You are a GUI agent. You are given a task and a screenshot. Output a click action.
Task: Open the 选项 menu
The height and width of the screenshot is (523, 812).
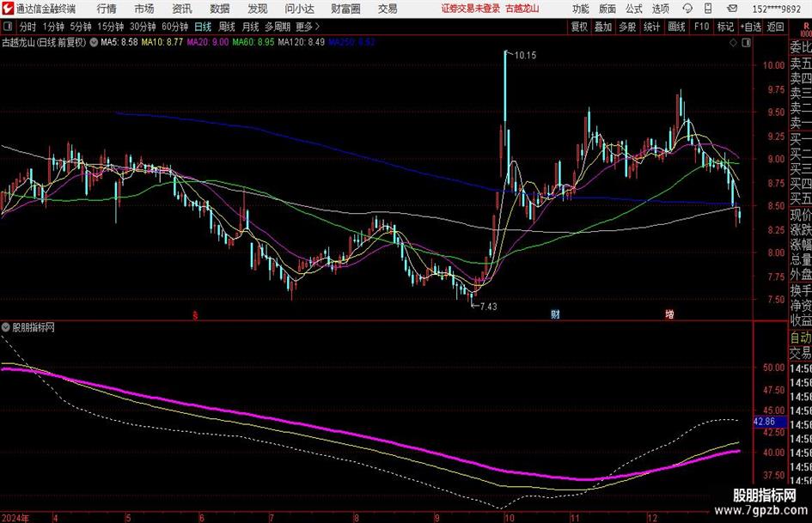click(x=661, y=9)
